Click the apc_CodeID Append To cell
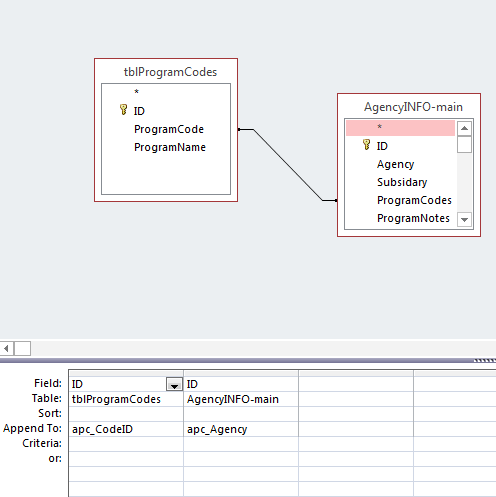The height and width of the screenshot is (497, 496). point(126,429)
